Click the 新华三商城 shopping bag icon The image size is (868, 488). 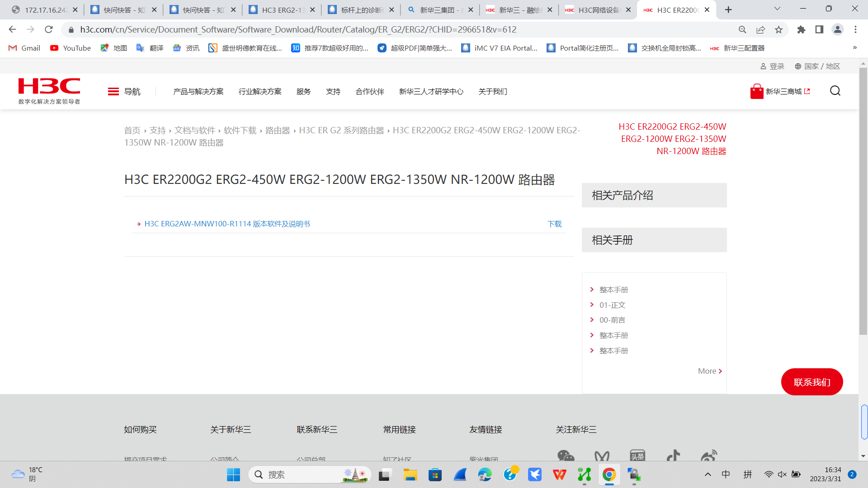(756, 91)
